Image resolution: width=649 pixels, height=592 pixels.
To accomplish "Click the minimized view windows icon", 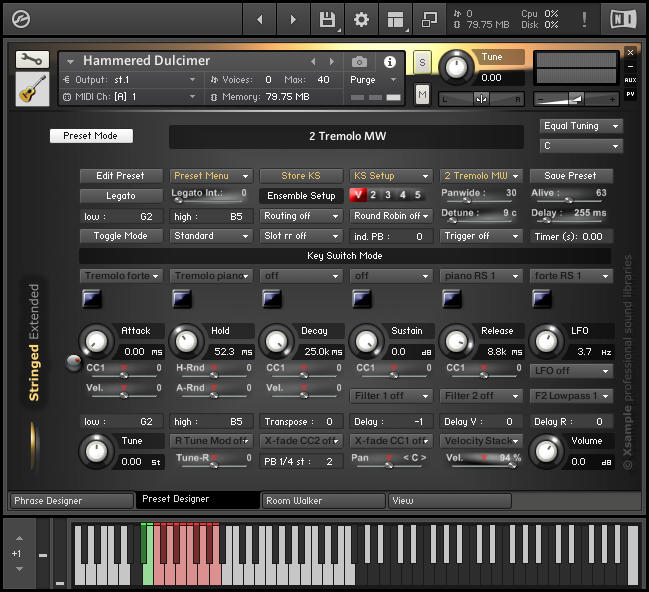I will pyautogui.click(x=429, y=19).
